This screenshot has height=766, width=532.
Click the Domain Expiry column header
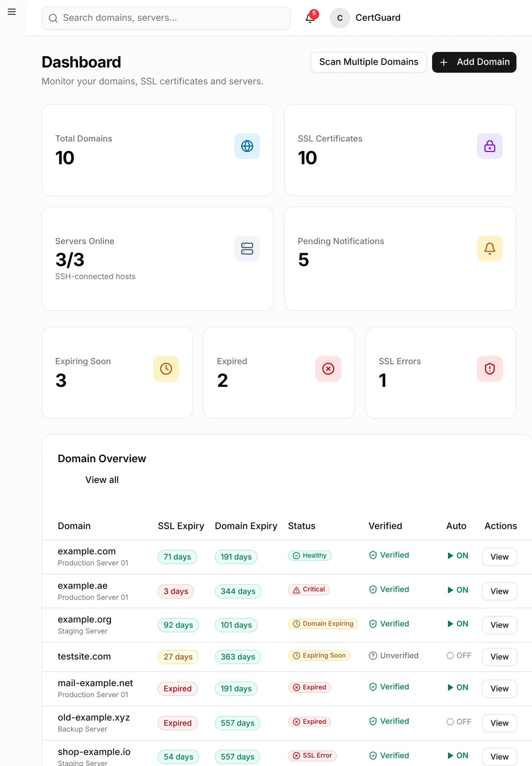[246, 526]
